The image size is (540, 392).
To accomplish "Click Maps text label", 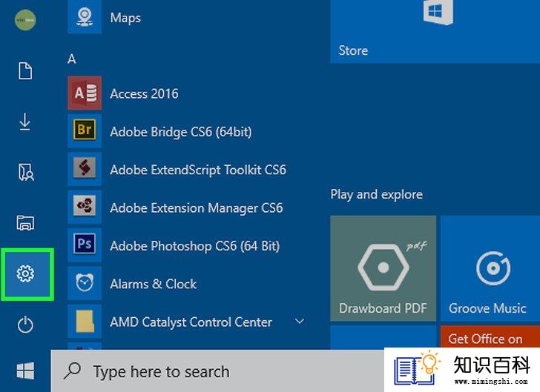I will 125,18.
